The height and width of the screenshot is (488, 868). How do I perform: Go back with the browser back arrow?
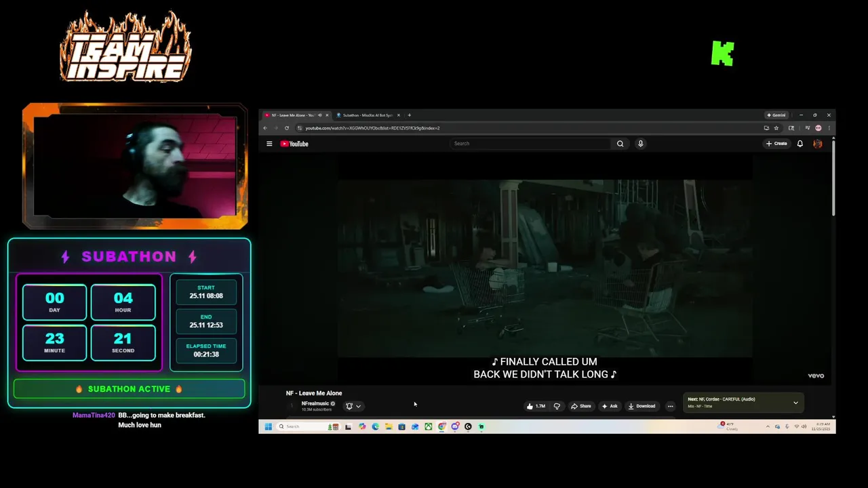(265, 128)
